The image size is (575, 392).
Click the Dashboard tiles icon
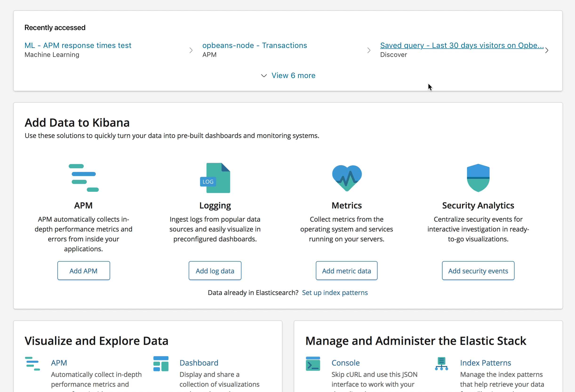161,364
